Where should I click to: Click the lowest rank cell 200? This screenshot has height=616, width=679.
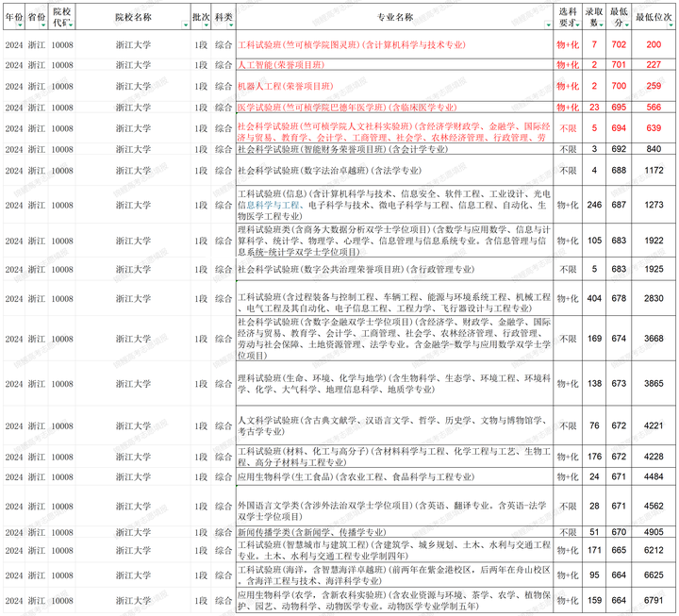(654, 44)
